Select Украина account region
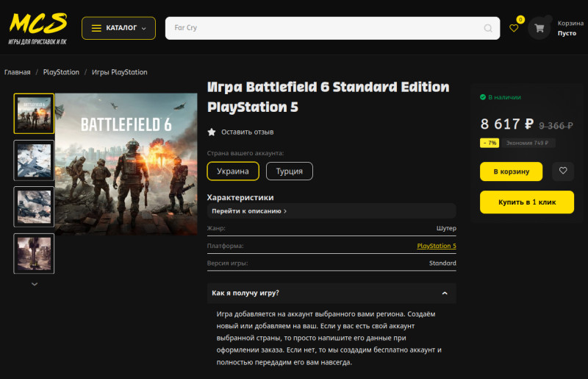The image size is (588, 379). tap(233, 171)
